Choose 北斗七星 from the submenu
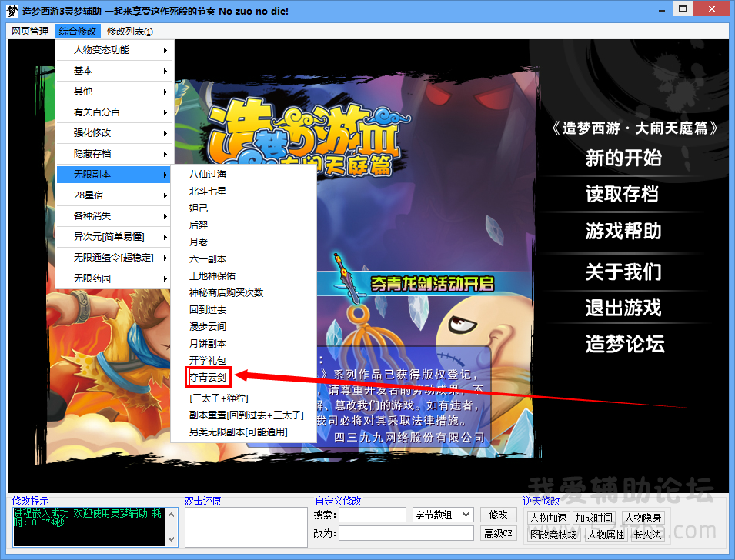Screen dimensions: 735x560 [x=244, y=192]
